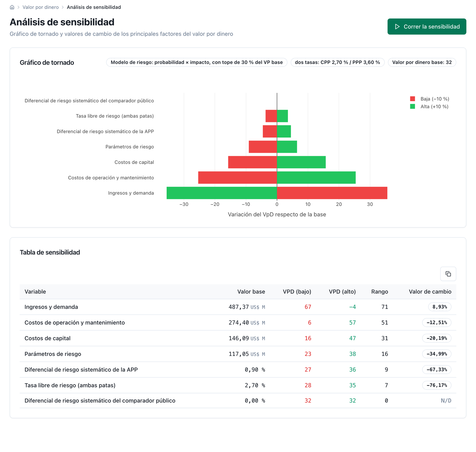This screenshot has height=452, width=476.
Task: Copy the sensitivity table to clipboard
Action: click(448, 274)
